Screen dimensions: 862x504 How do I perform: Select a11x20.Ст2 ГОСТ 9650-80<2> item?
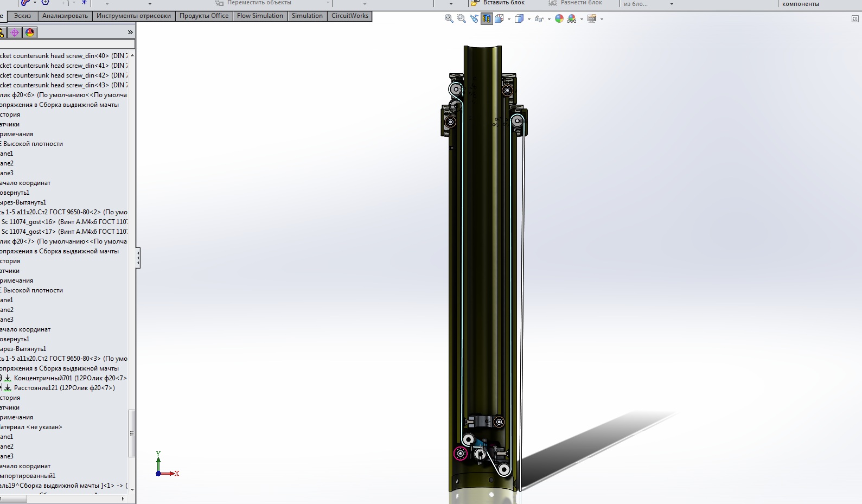coord(63,212)
